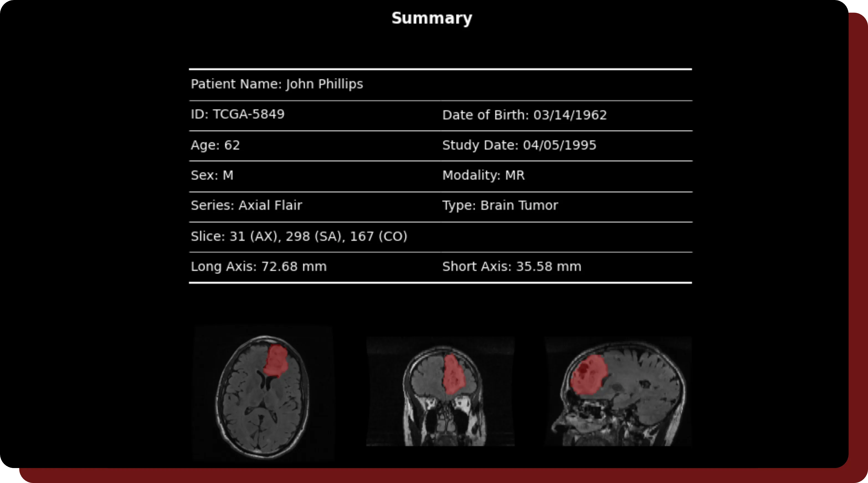Select the Long Axis measurement
The image size is (868, 483).
click(259, 266)
